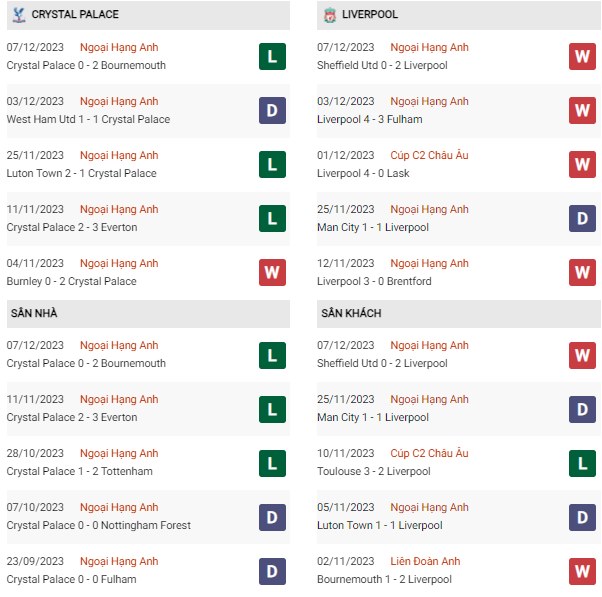This screenshot has width=602, height=597.
Task: Click the W badge for Burnley 0-2 Crystal Palace
Action: tap(271, 273)
